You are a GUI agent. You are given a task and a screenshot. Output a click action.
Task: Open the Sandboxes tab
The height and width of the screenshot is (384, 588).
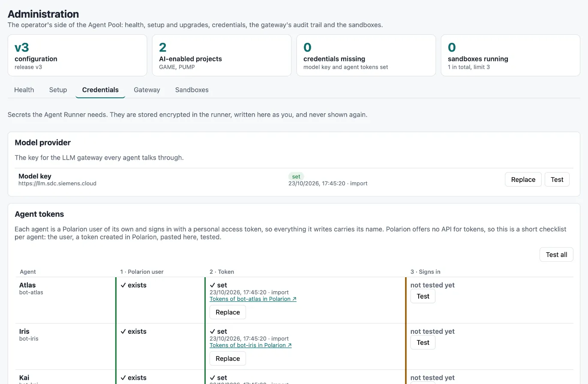click(x=192, y=90)
